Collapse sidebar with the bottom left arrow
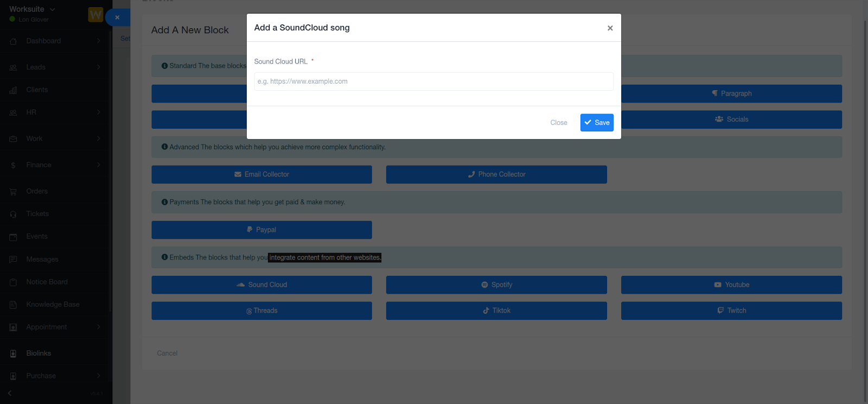 [x=10, y=393]
